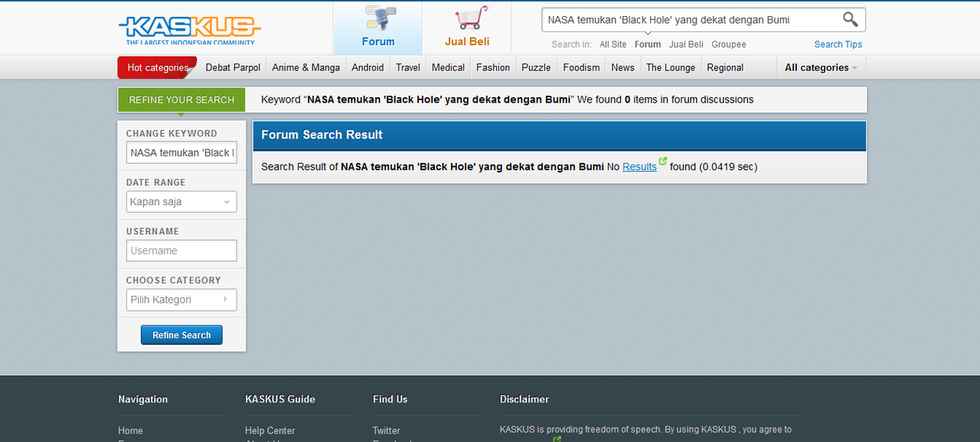Click the 'Disclaimer' footer heading

524,399
